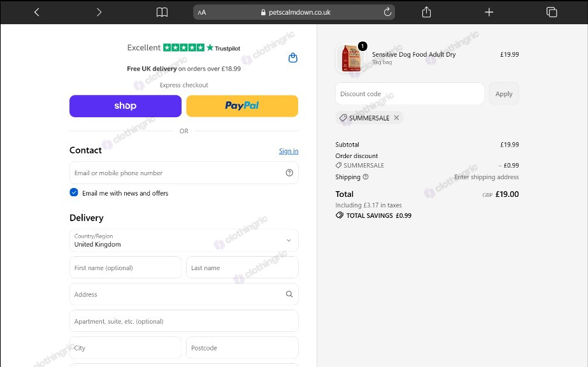Focus the Last name field
The image size is (588, 367).
[242, 268]
